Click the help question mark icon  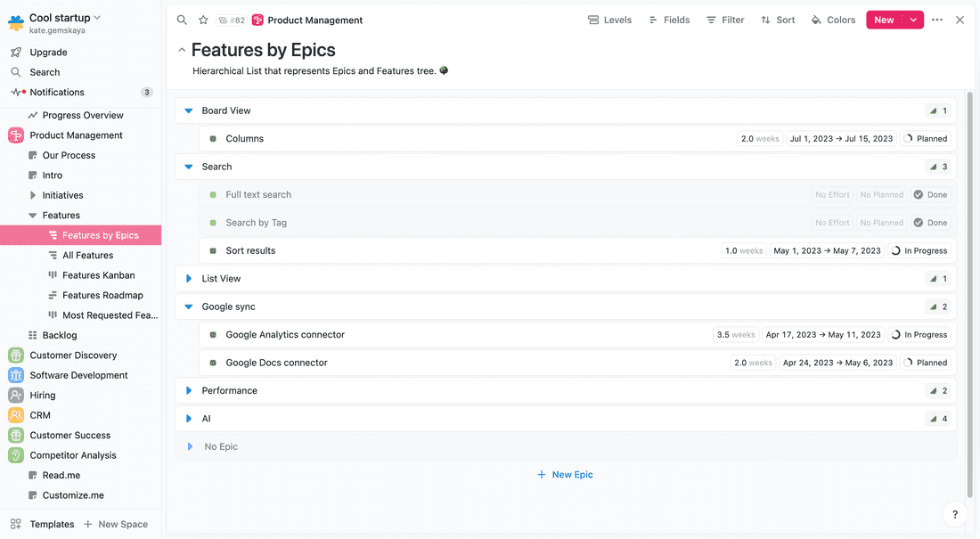point(954,514)
